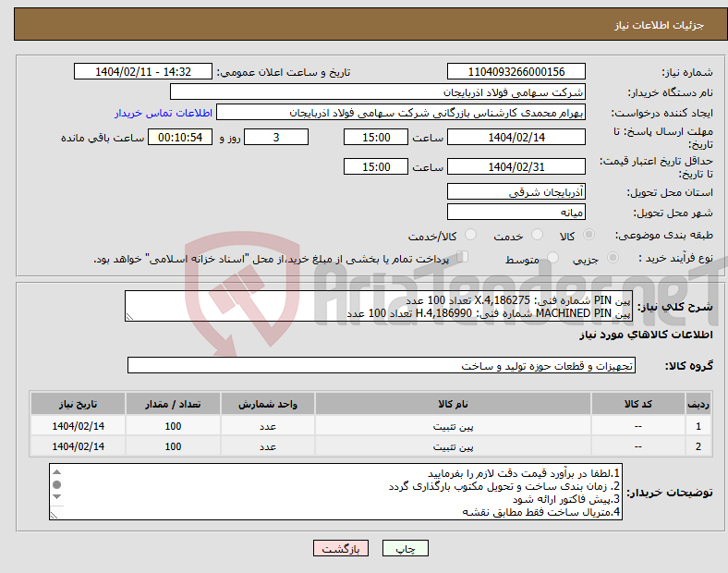Click the چاپ print button
This screenshot has width=728, height=573.
(x=405, y=548)
